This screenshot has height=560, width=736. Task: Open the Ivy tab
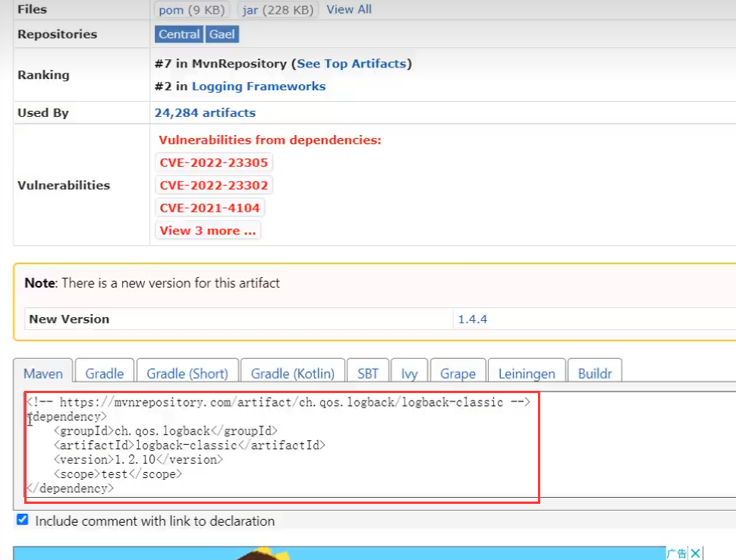(409, 373)
